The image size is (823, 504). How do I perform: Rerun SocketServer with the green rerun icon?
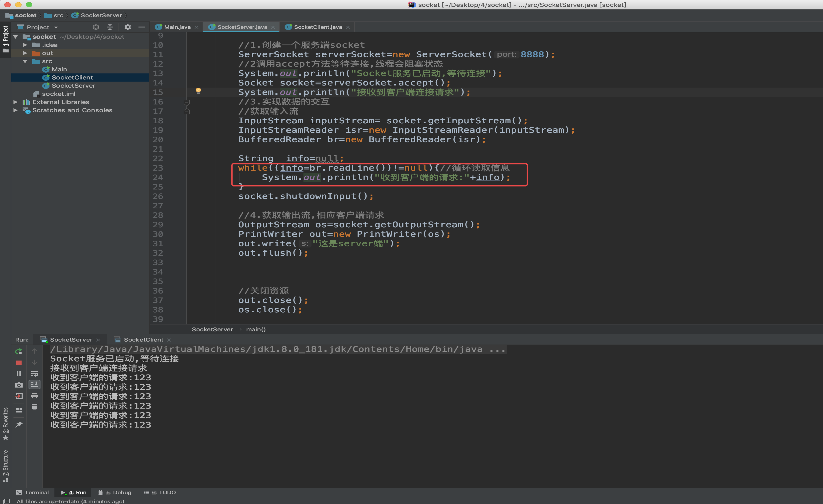tap(19, 351)
